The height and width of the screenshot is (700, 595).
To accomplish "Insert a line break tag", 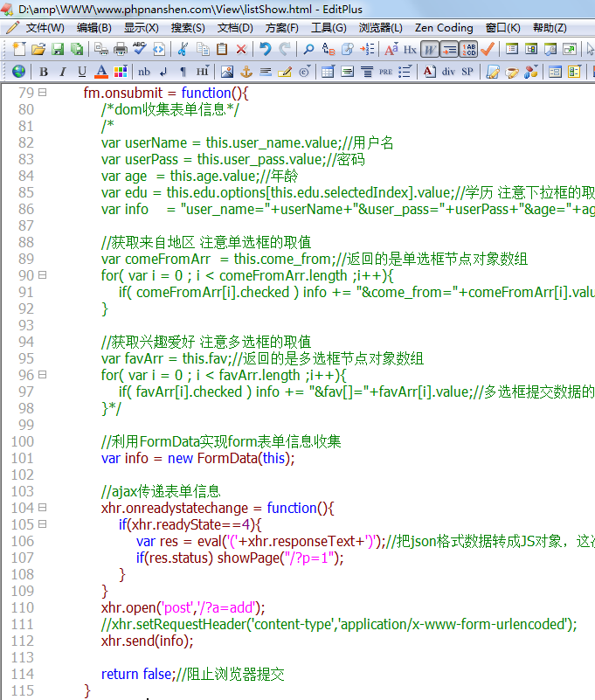I will coord(163,72).
